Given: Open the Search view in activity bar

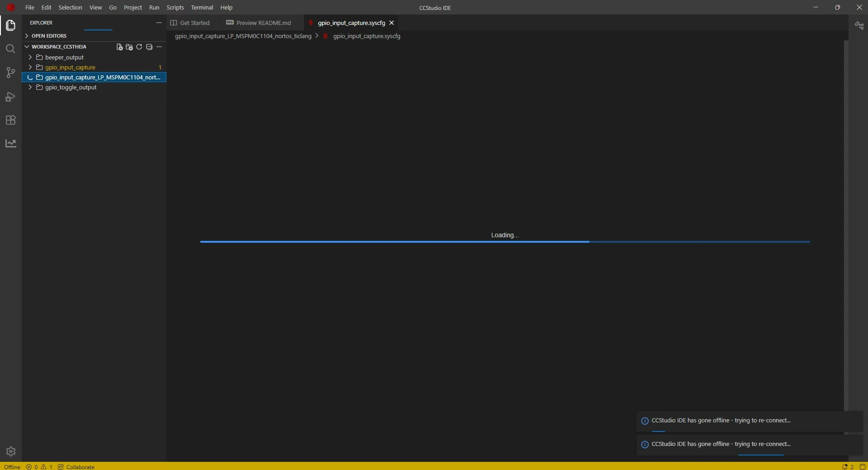Looking at the screenshot, I should [x=10, y=49].
